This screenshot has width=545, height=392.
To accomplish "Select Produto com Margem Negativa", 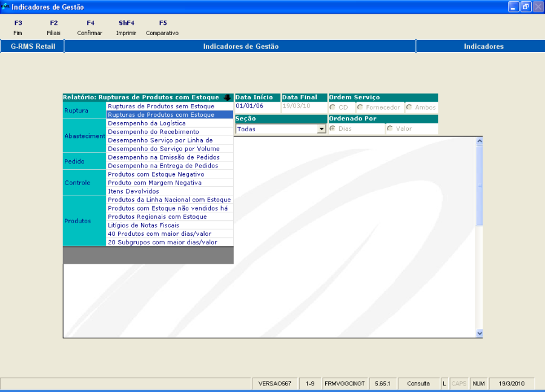I will pos(170,183).
